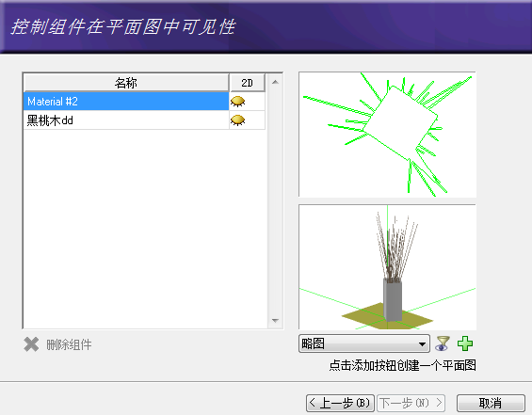Go back with 上一步(B) button
Viewport: 532px width, 415px height.
point(340,403)
